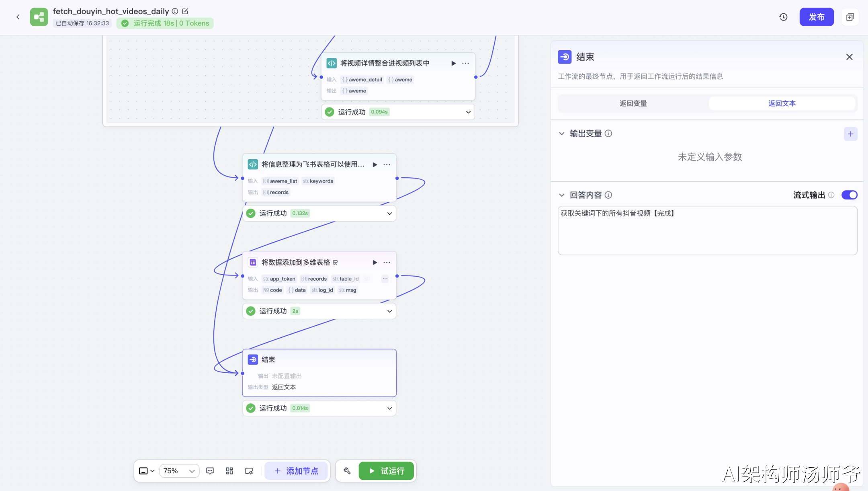Click the 试运行 test run button
Screen dimensions: 868x491
[x=386, y=471]
